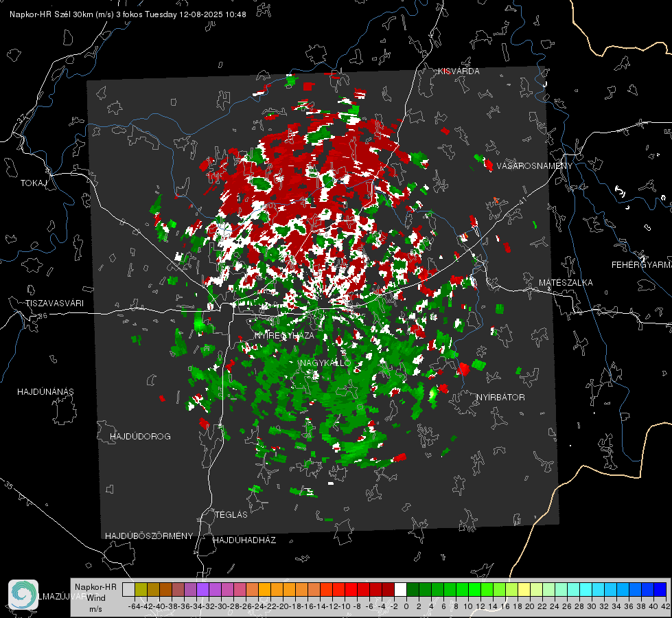This screenshot has width=672, height=618.
Task: Click the -64 value on the scale
Action: pyautogui.click(x=134, y=606)
